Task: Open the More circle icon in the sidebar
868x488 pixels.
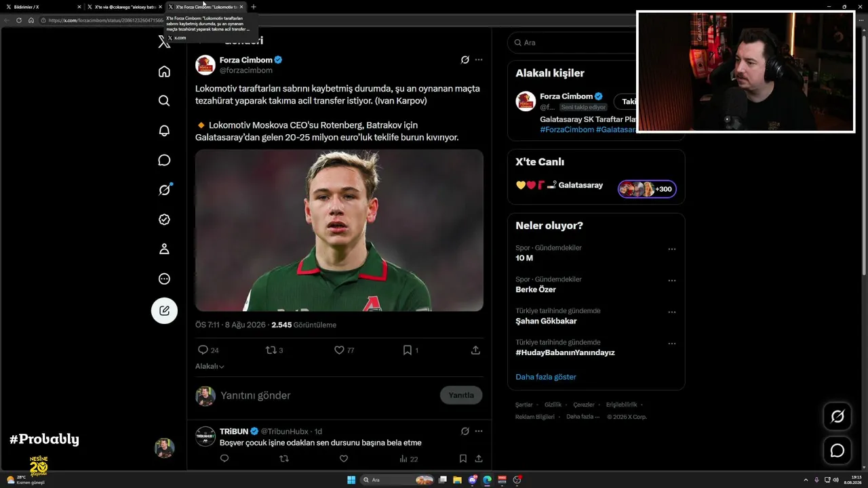Action: point(164,279)
